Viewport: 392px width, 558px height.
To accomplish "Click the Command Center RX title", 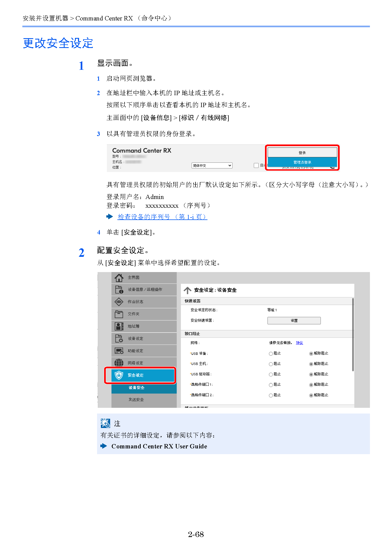I will 142,150.
